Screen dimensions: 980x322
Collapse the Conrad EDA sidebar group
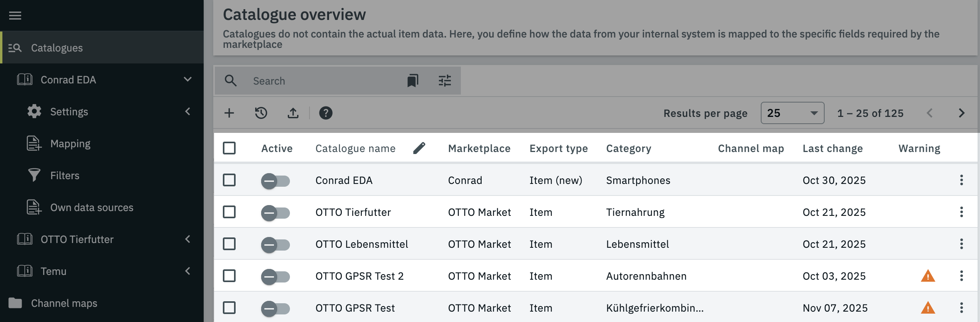click(188, 79)
